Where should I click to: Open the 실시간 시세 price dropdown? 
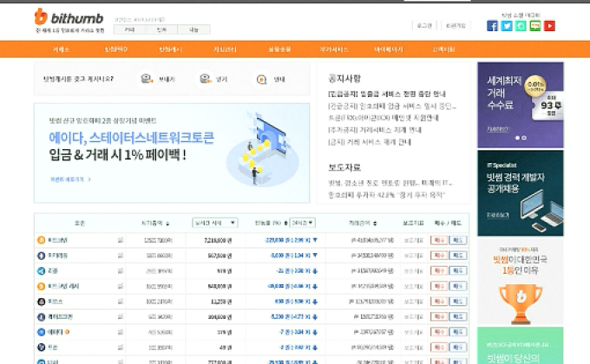[x=215, y=223]
